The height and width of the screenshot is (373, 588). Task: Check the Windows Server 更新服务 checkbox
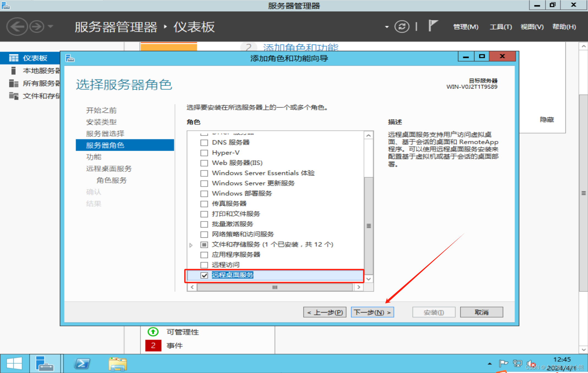tap(204, 183)
